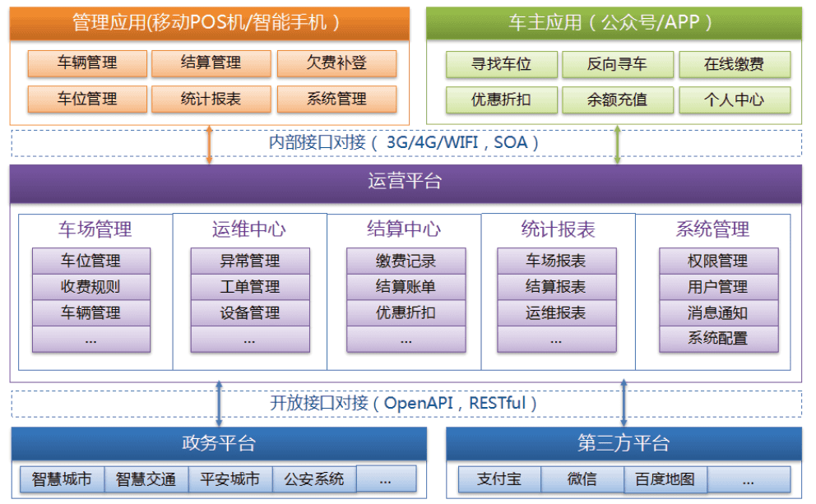The width and height of the screenshot is (816, 504).
Task: Click the ellipsis box under 第三方平台
Action: coord(749,479)
